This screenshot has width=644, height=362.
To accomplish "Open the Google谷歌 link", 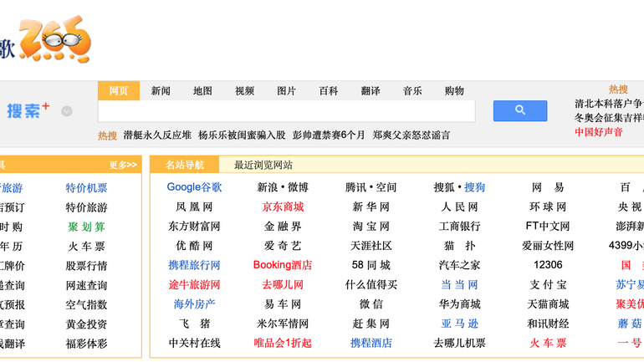I will click(194, 187).
